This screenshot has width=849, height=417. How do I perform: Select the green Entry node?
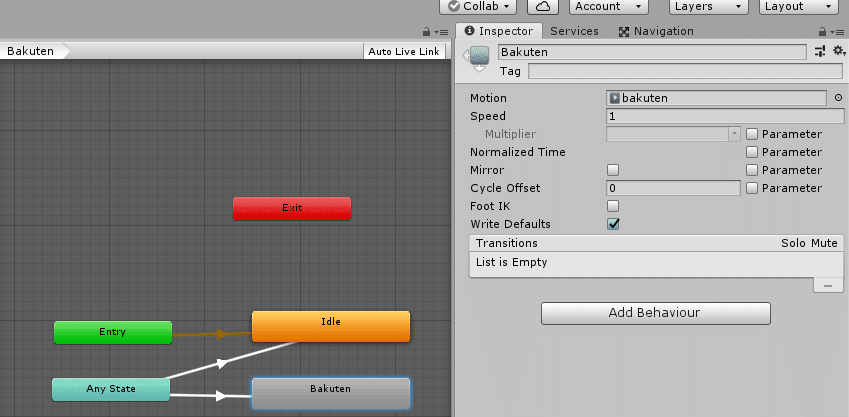point(113,332)
